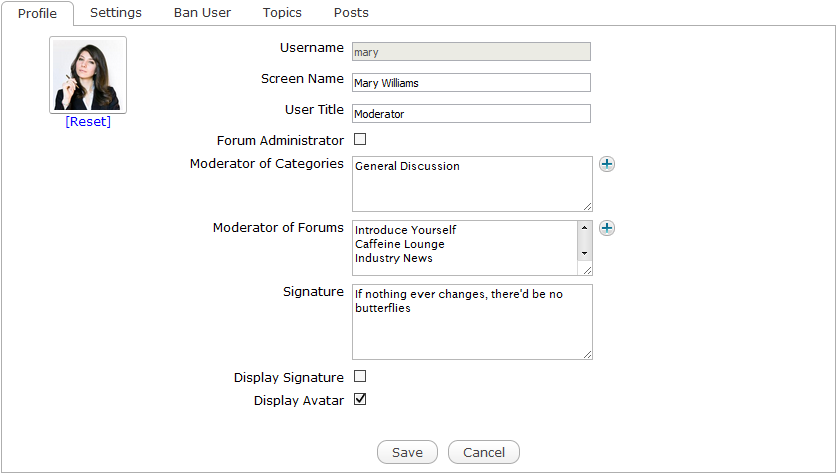This screenshot has width=836, height=474.
Task: Select Caffeine Lounge in the Moderator of Forums list
Action: (x=400, y=244)
